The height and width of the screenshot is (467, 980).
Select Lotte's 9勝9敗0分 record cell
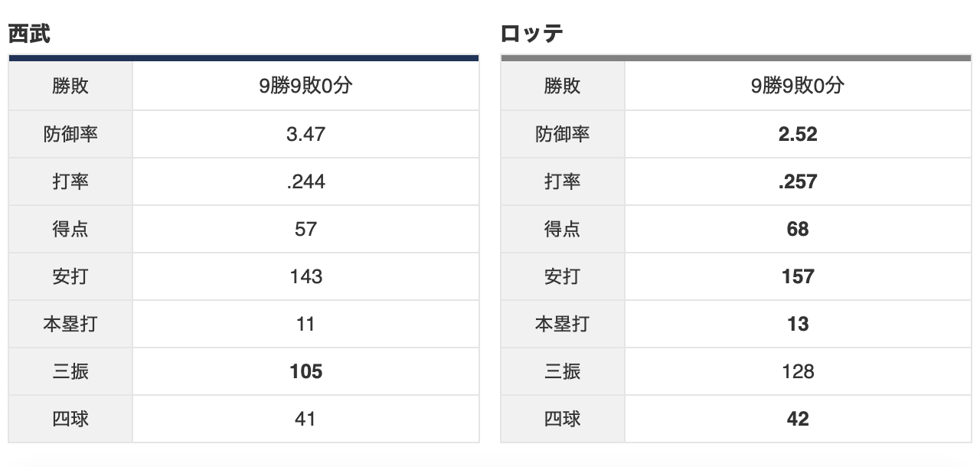coord(798,87)
